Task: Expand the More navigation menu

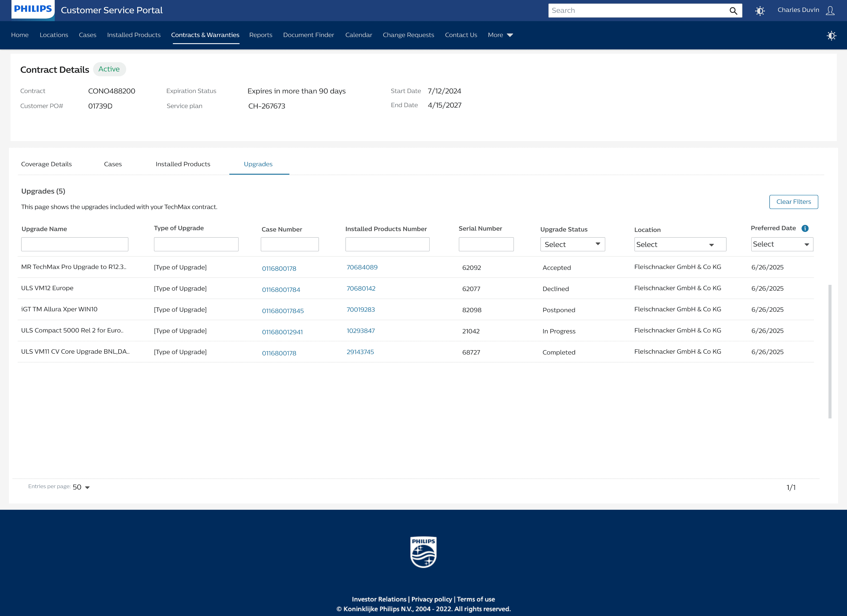Action: [500, 35]
